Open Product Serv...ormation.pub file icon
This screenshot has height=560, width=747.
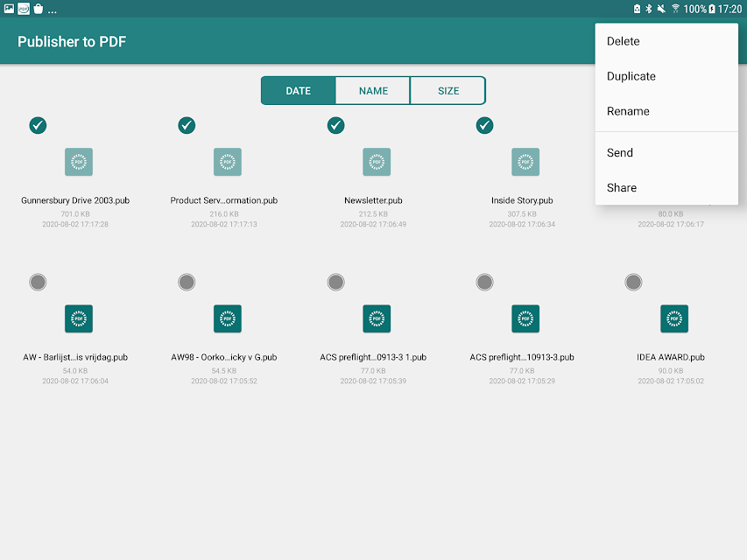pyautogui.click(x=228, y=162)
